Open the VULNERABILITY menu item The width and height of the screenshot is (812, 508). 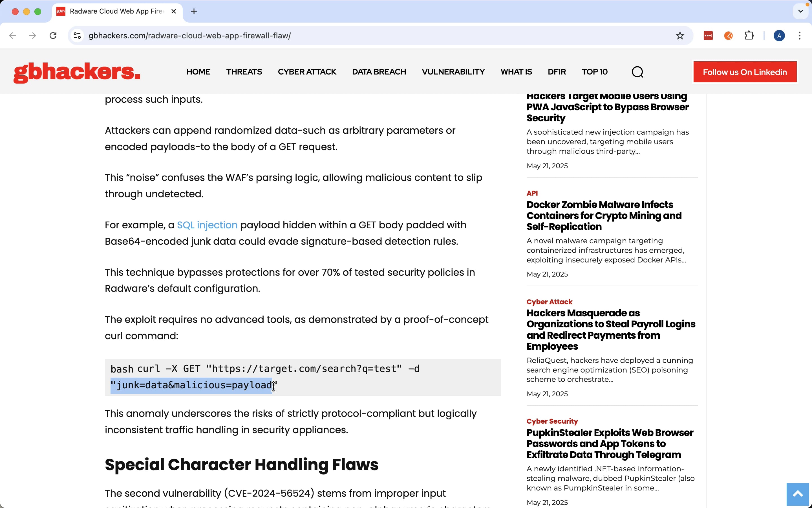coord(453,72)
